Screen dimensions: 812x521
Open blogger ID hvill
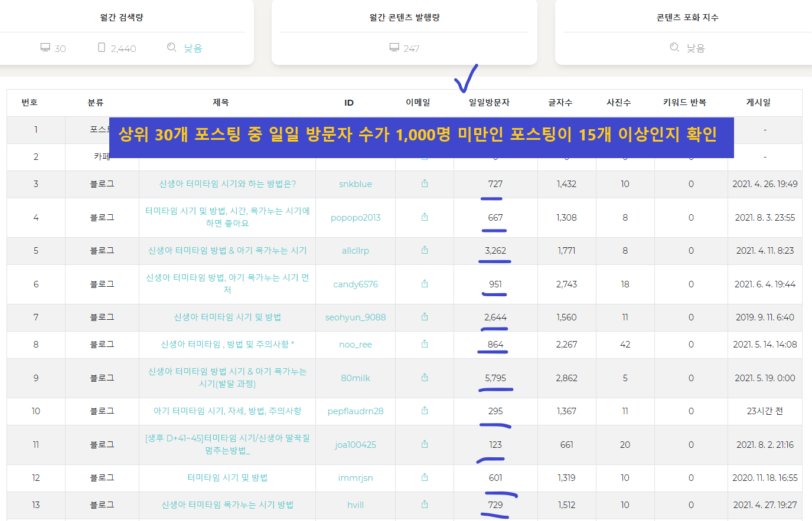356,505
